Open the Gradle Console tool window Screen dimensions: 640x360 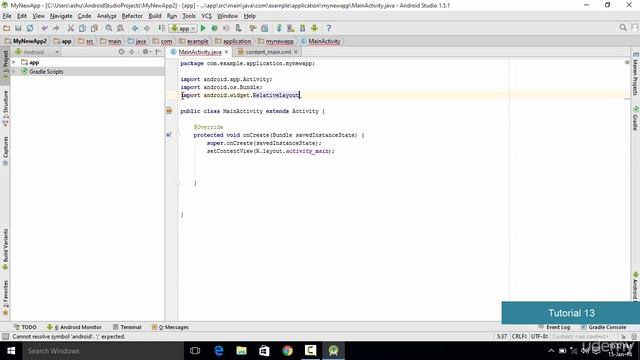(x=603, y=327)
